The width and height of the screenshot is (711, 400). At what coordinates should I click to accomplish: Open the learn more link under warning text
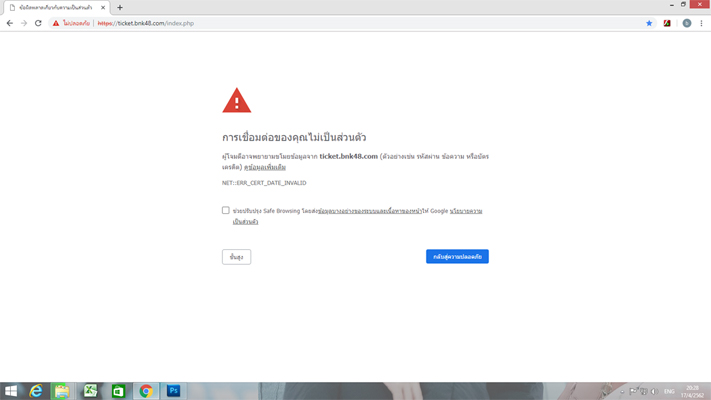tap(265, 167)
